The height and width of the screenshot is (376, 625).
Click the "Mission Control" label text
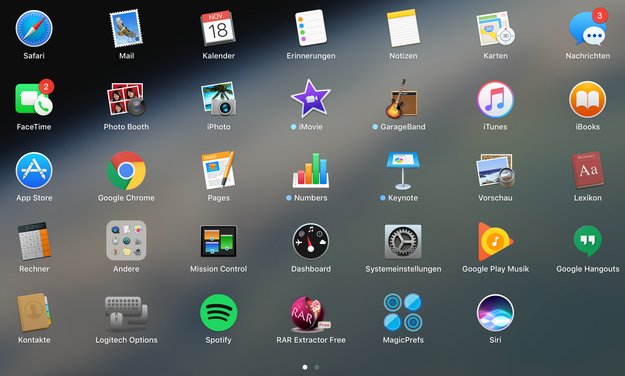point(218,269)
